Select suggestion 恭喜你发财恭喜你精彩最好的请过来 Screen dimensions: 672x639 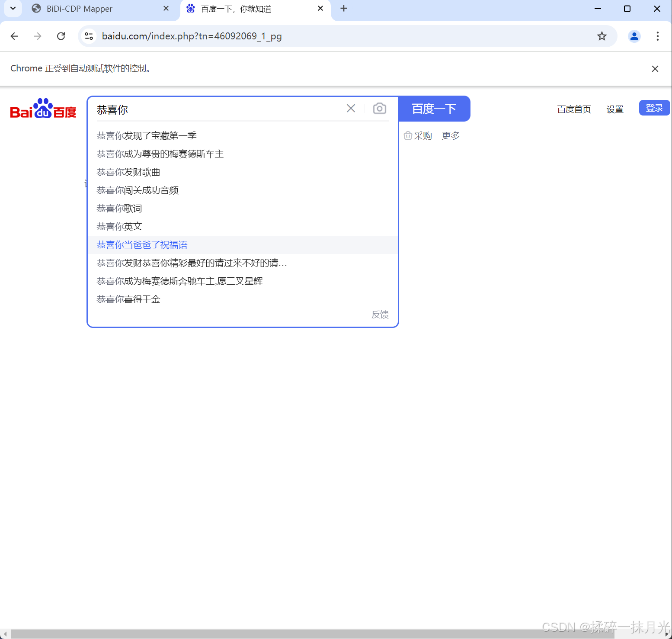[242, 263]
